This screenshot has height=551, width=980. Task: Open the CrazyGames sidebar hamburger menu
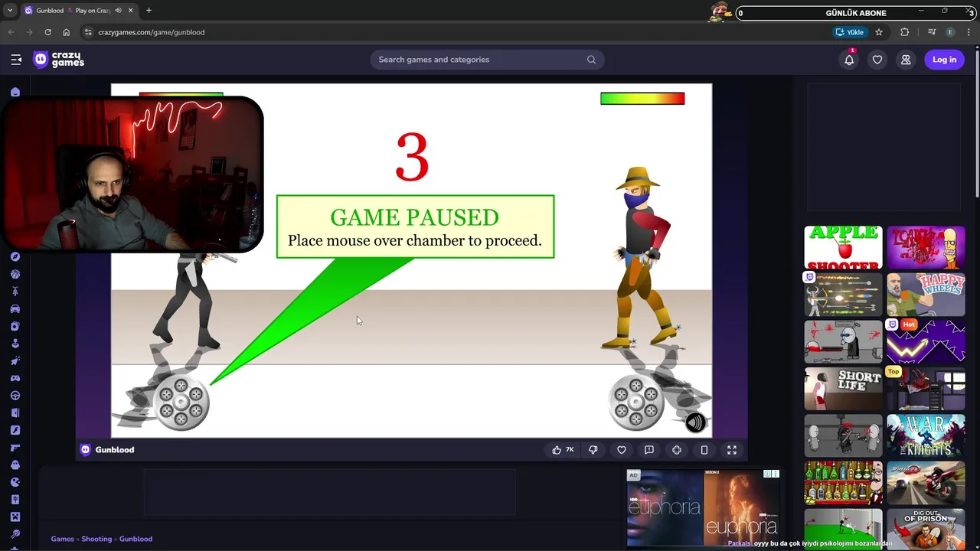pyautogui.click(x=16, y=60)
